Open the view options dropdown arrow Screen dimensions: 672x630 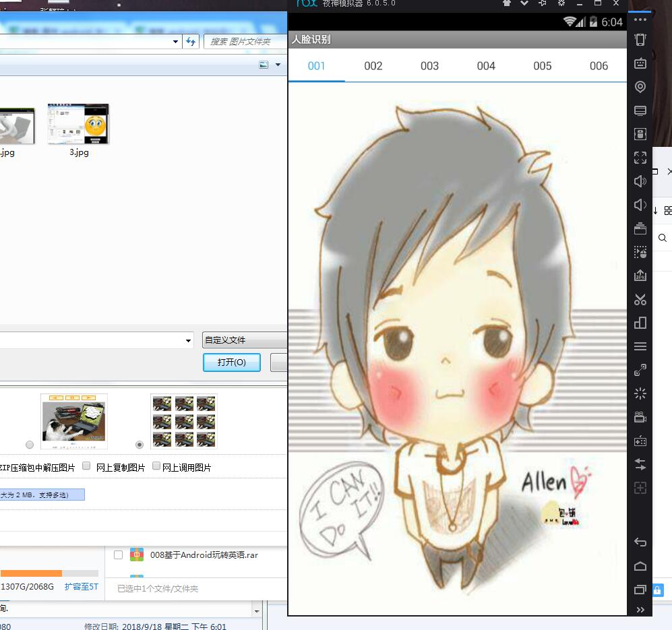tap(278, 65)
